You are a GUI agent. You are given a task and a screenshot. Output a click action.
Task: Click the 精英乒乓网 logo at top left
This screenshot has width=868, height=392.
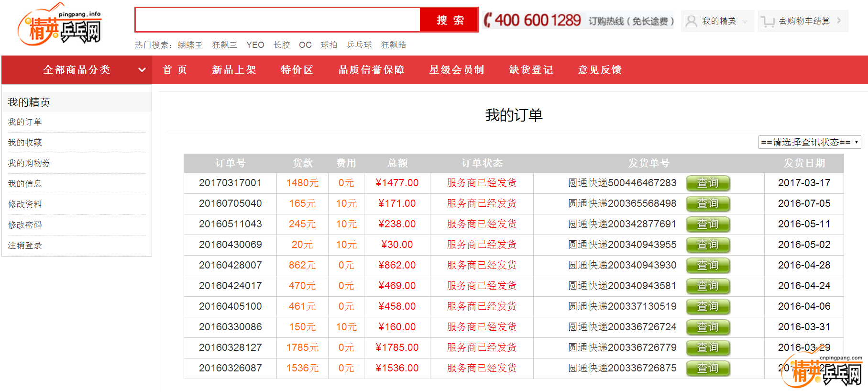(60, 26)
